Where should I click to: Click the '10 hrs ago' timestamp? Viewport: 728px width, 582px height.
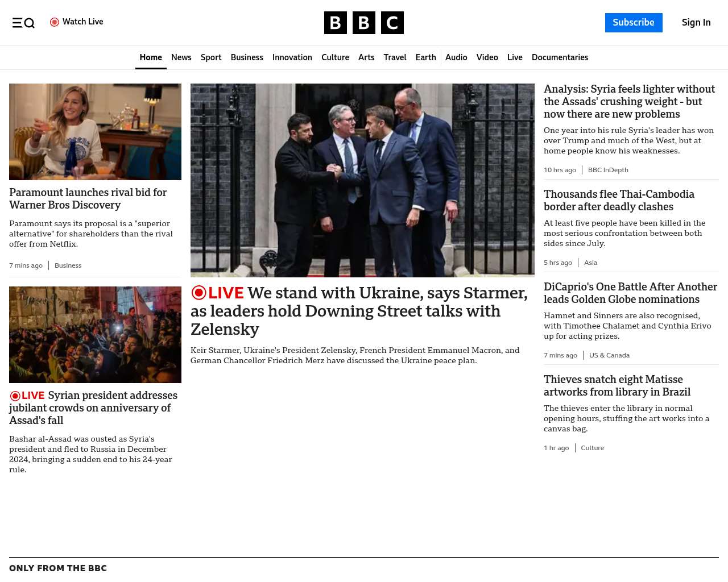tap(560, 170)
